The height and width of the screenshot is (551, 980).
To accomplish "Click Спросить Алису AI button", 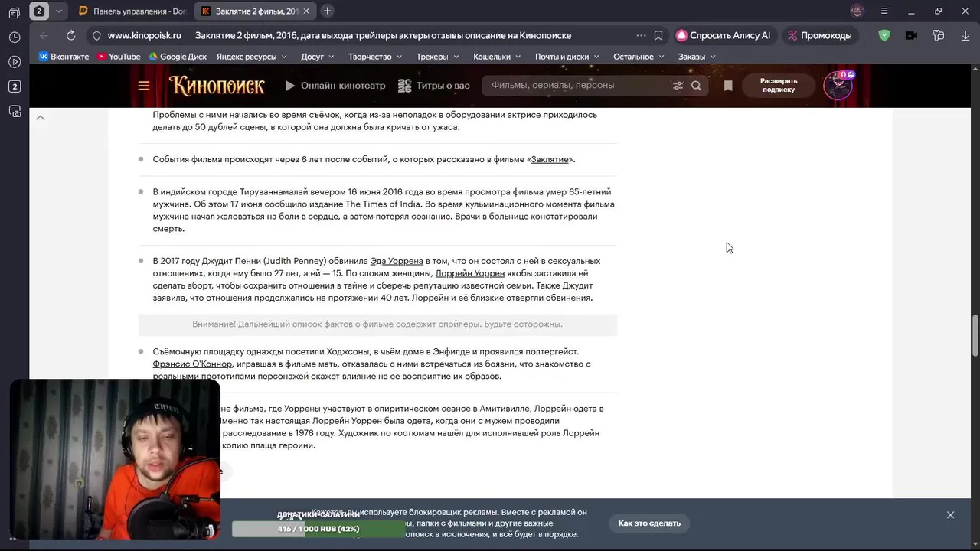I will point(724,35).
